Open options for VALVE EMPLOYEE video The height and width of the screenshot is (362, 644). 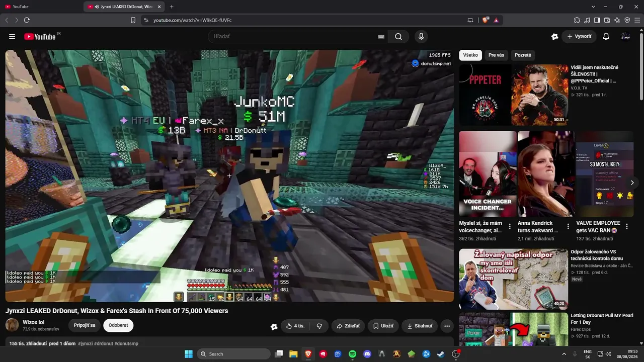627,226
